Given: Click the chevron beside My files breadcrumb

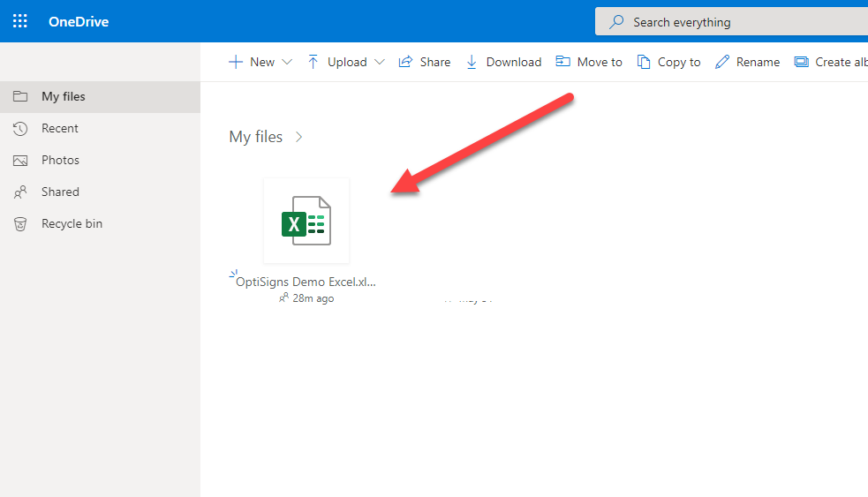Looking at the screenshot, I should (299, 137).
